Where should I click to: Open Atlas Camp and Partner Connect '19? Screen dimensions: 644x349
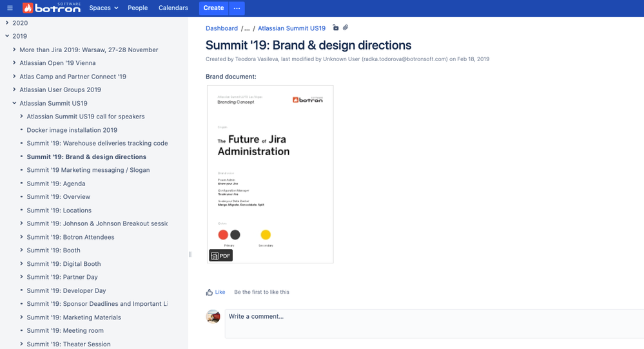click(x=73, y=76)
